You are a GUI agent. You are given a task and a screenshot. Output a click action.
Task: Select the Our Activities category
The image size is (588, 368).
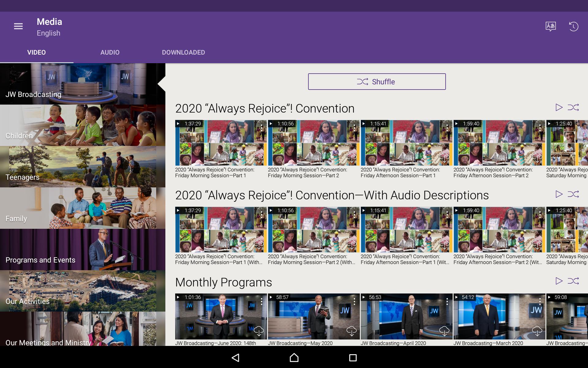coord(83,291)
